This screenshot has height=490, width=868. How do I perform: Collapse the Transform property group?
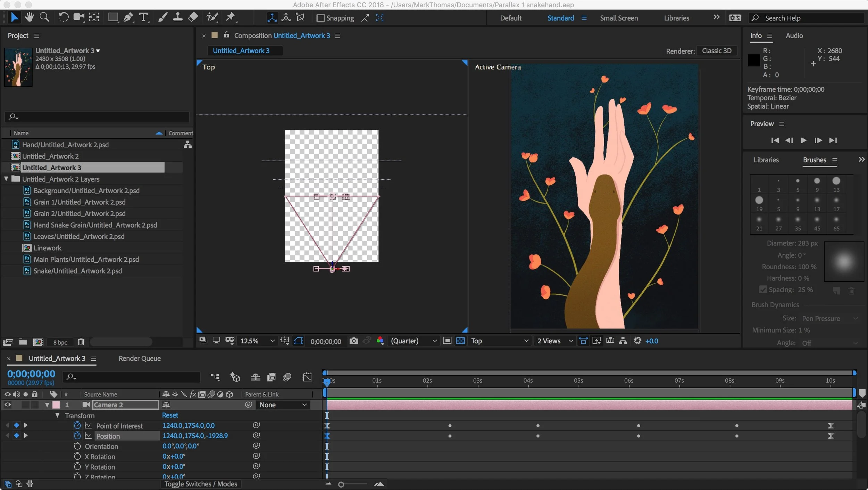pos(58,416)
